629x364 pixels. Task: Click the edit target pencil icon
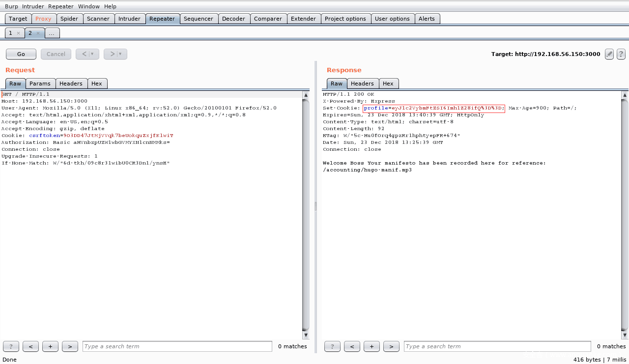click(609, 54)
